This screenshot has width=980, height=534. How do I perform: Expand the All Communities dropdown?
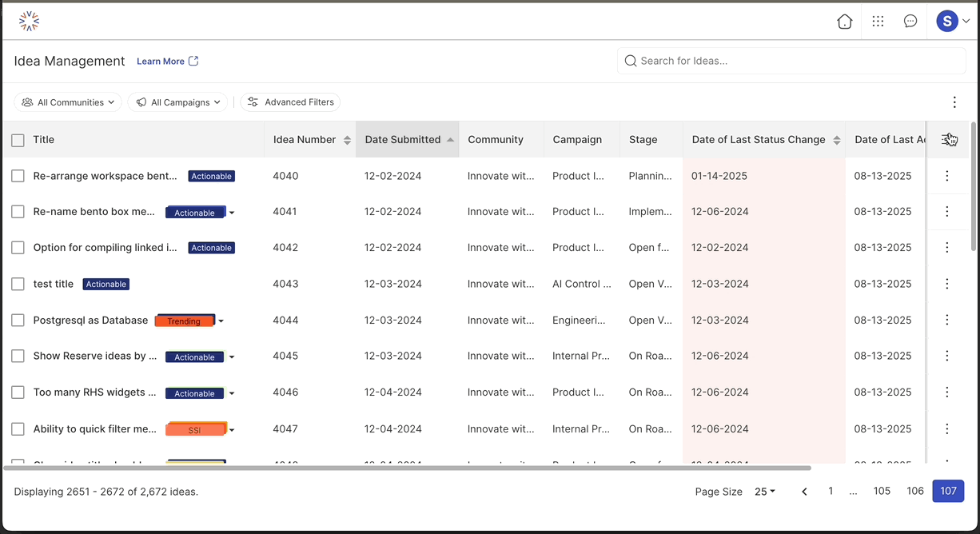point(68,102)
